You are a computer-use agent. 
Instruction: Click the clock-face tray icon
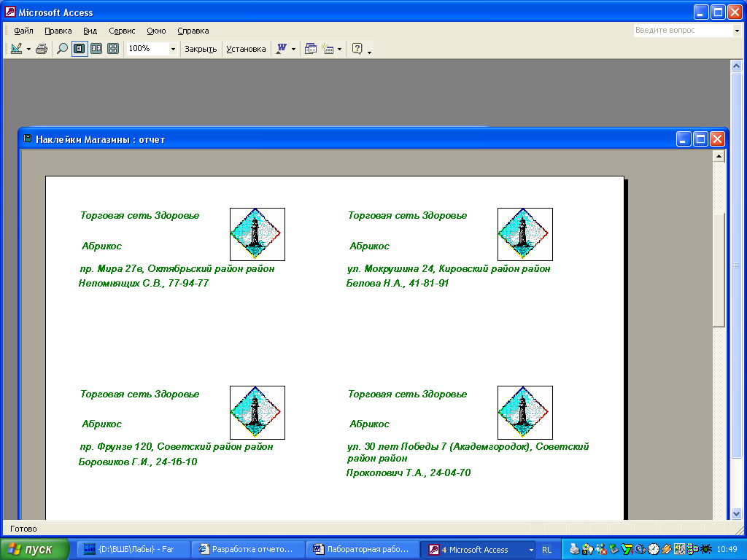point(654,549)
